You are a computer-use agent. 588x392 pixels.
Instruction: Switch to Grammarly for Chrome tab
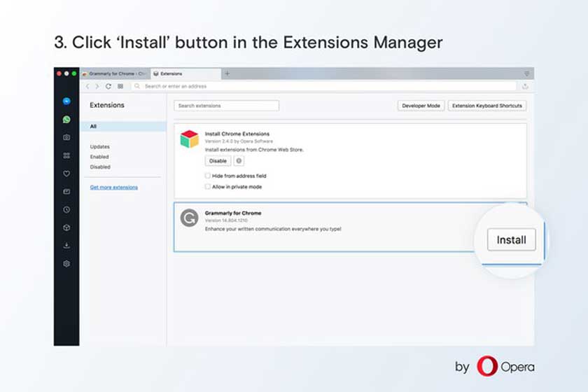click(115, 74)
